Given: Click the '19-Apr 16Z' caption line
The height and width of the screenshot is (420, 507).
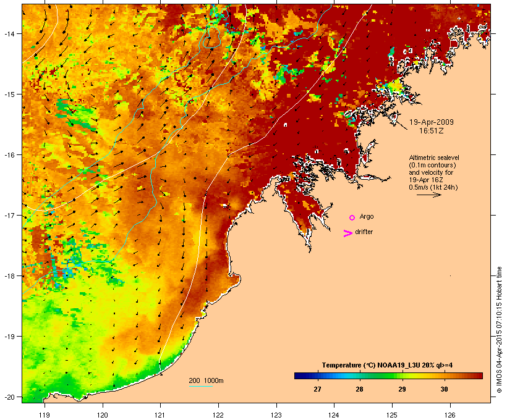Looking at the screenshot, I should [426, 180].
